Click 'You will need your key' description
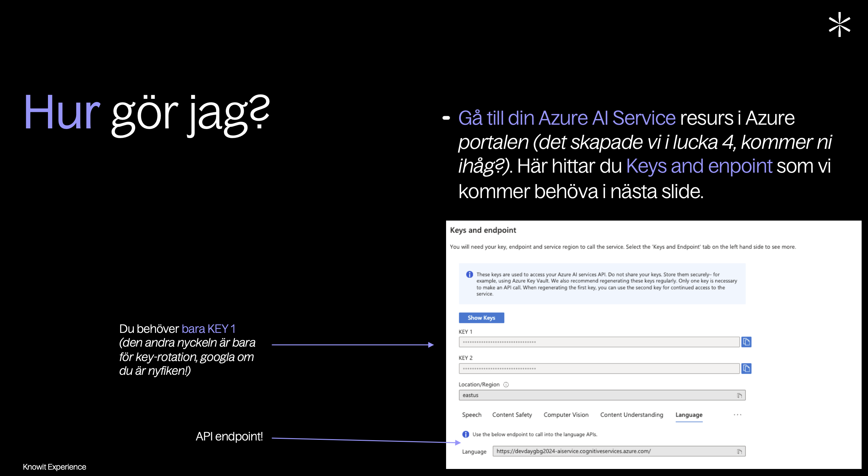The height and width of the screenshot is (476, 868). [623, 247]
